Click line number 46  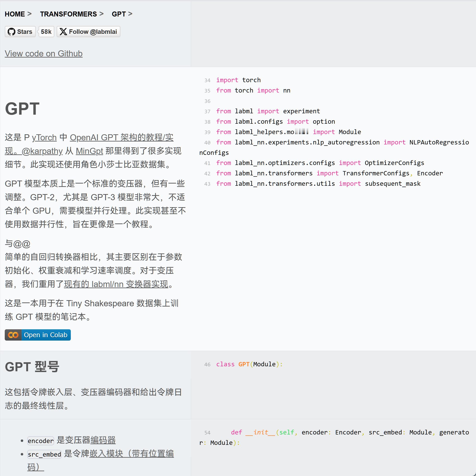click(x=207, y=365)
